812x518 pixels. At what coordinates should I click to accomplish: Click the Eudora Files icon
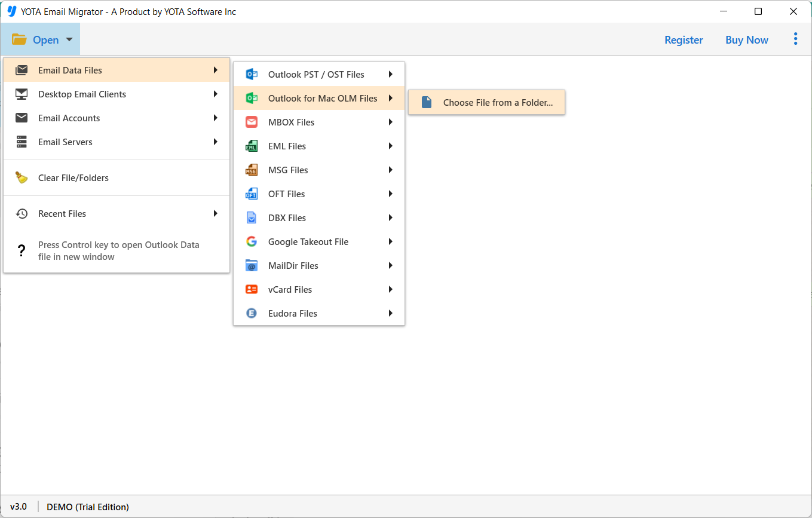252,314
